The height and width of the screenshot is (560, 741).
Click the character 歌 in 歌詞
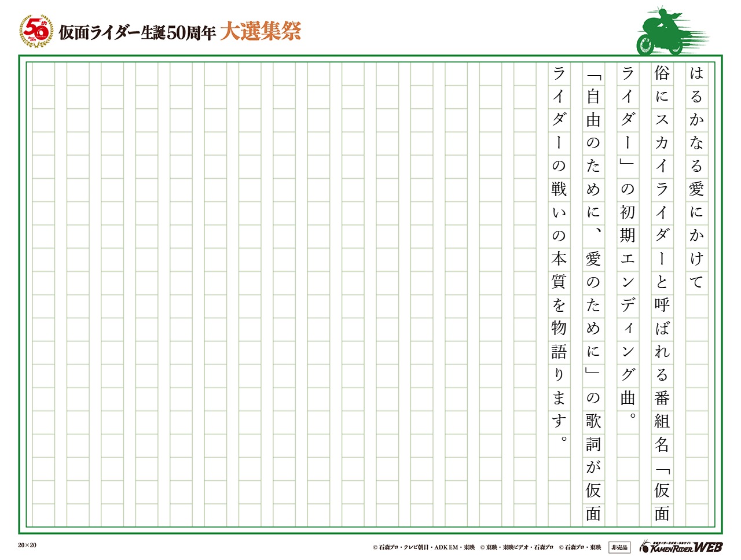point(593,421)
